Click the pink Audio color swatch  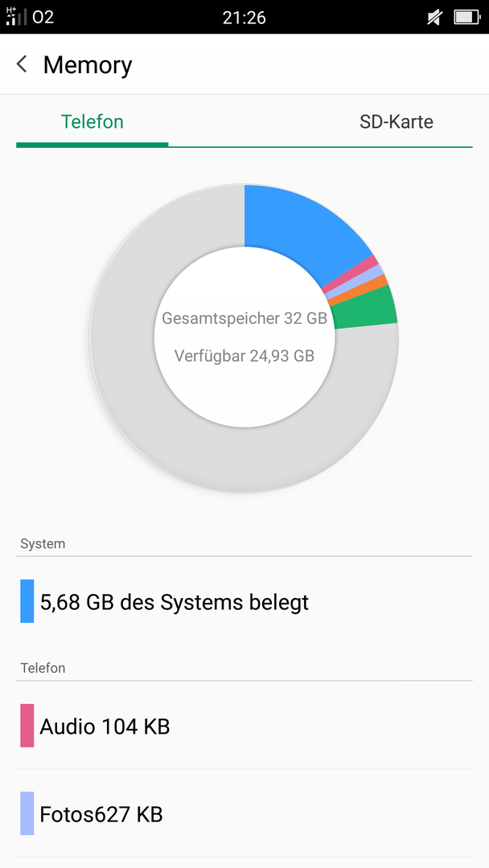tap(27, 726)
